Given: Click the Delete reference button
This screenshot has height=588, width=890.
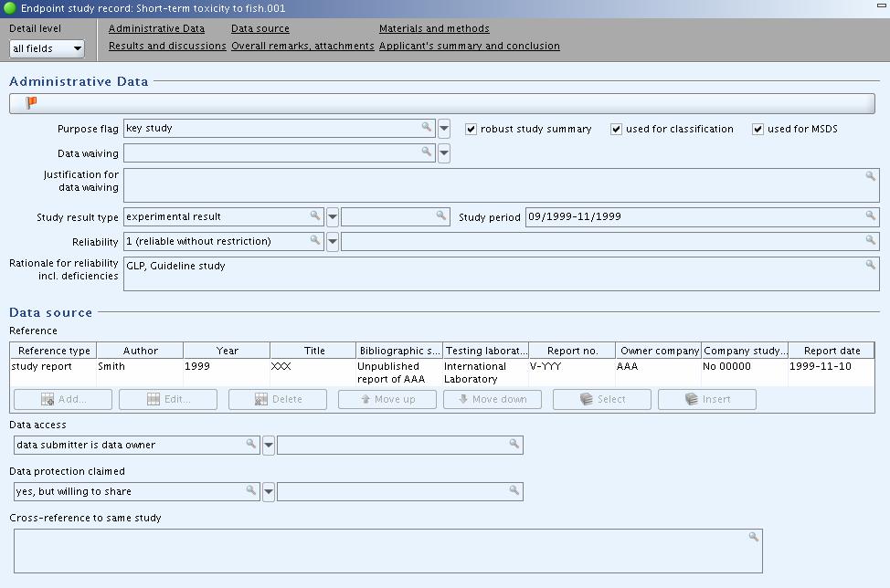Looking at the screenshot, I should 278,399.
